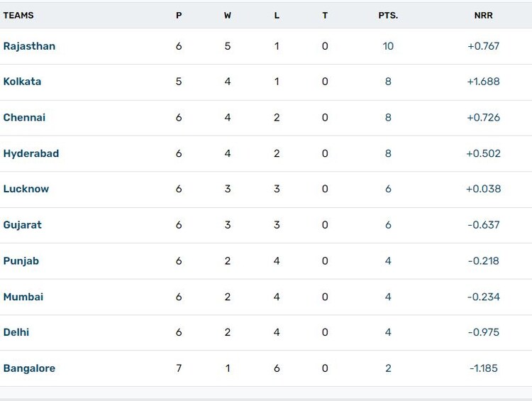Viewport: 532px width, 401px height.
Task: Click Rajasthan's 10 points value
Action: click(388, 46)
